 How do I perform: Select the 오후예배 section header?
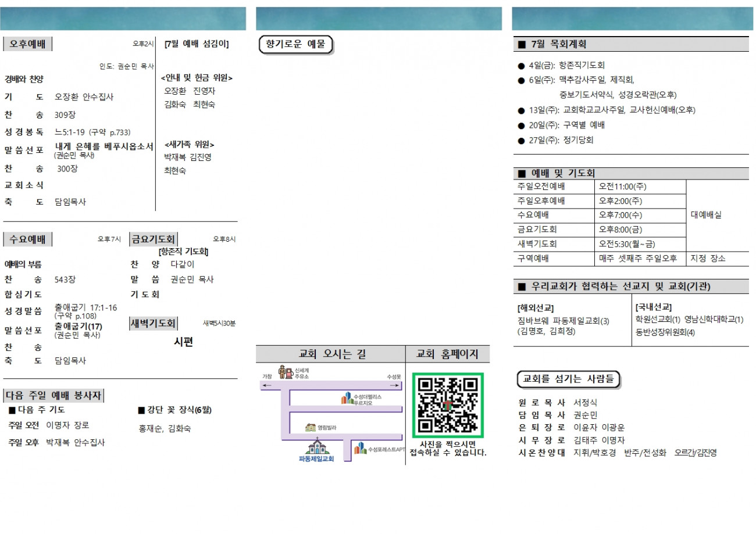(27, 44)
